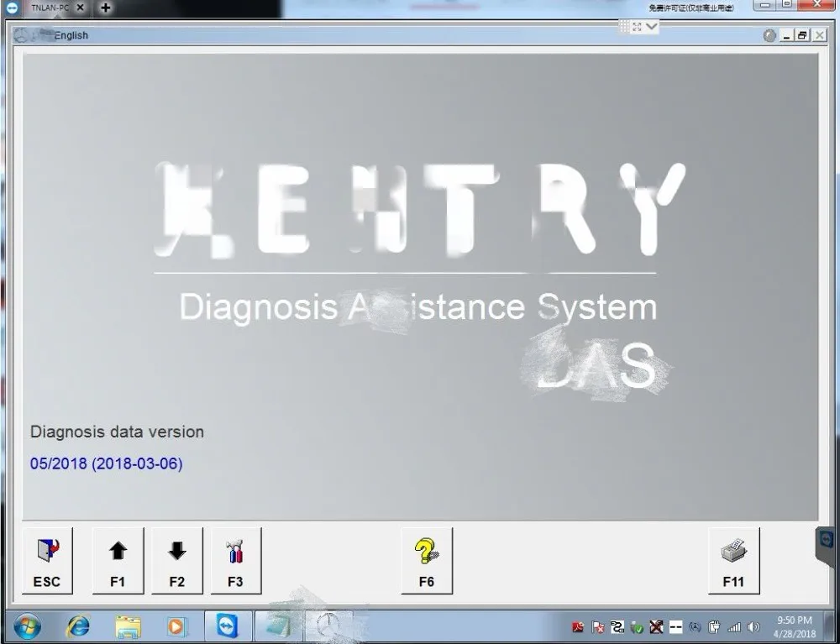Expand the TeamViewer toolbar chevron
Screen dimensions: 840x644
click(652, 26)
